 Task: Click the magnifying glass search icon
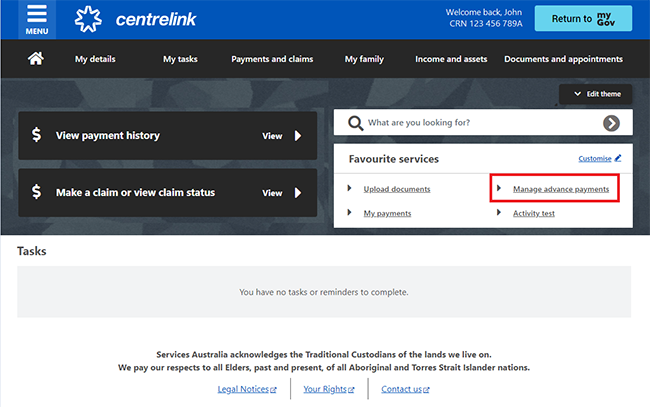tap(354, 123)
